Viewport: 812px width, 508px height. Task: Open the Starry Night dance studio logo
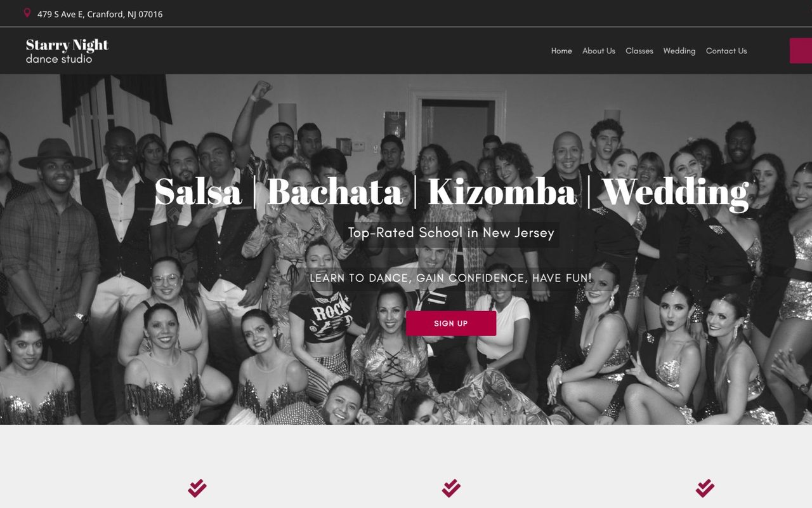click(x=67, y=51)
